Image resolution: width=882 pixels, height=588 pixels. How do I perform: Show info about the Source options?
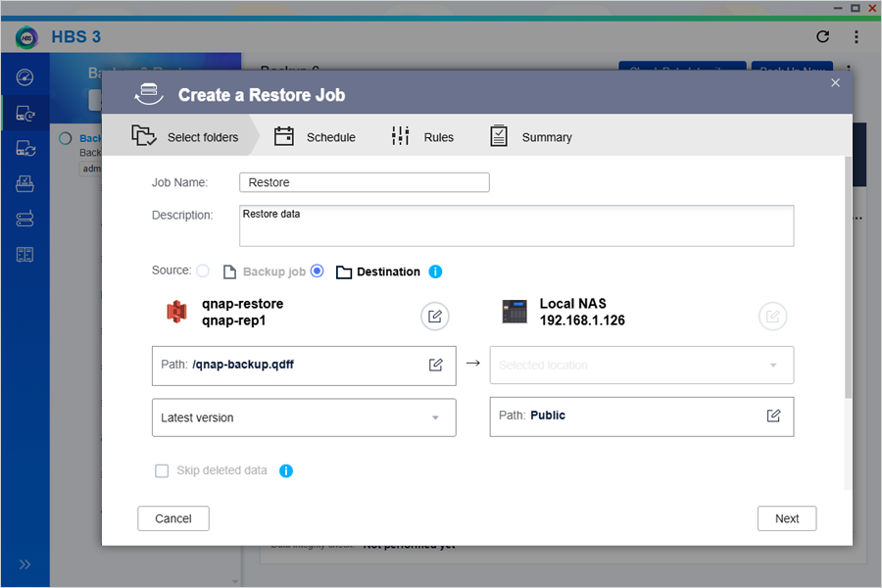[x=435, y=271]
